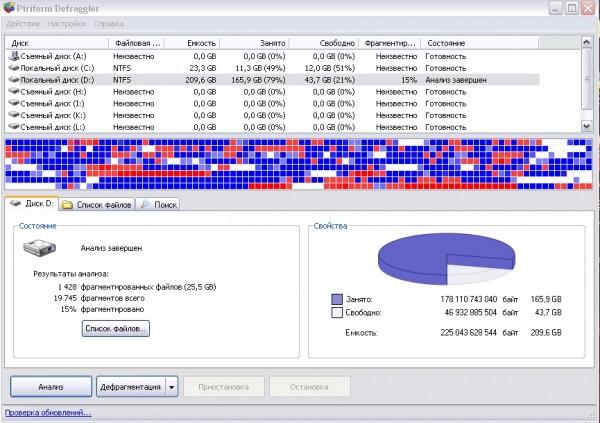600x423 pixels.
Task: Select the Съемный диск (H:) row text
Action: (x=53, y=92)
